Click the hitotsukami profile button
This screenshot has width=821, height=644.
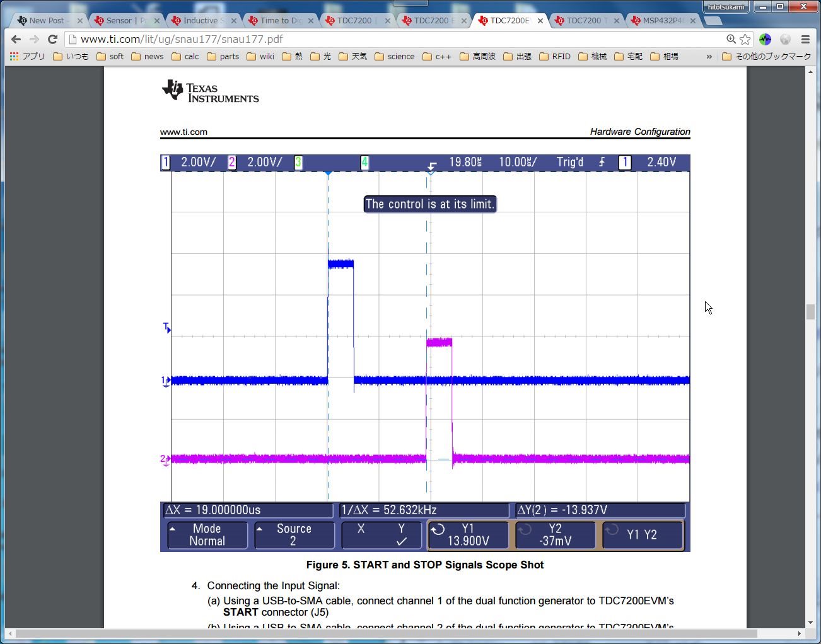(726, 7)
